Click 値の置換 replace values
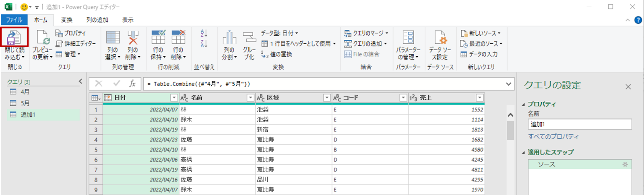This screenshot has width=644, height=195. [x=277, y=54]
